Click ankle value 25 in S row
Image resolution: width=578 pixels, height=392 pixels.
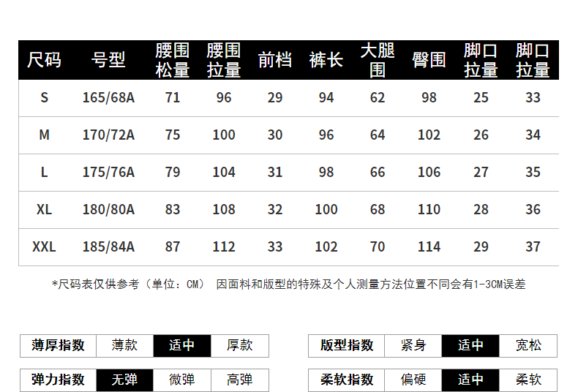[481, 98]
